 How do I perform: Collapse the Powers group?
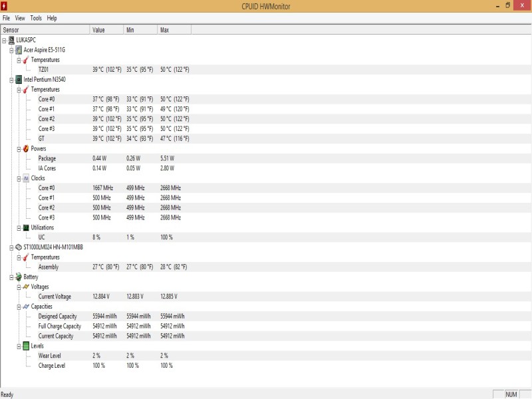pos(19,149)
